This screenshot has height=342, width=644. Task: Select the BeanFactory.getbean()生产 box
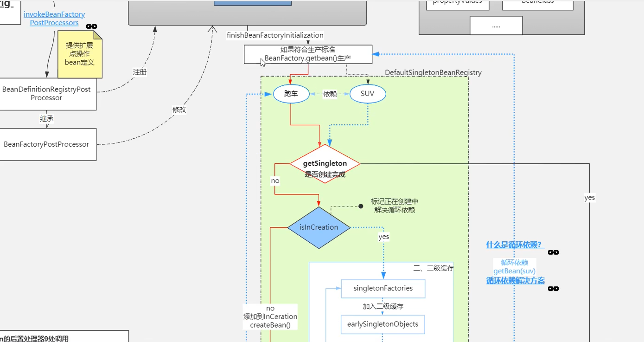point(308,54)
